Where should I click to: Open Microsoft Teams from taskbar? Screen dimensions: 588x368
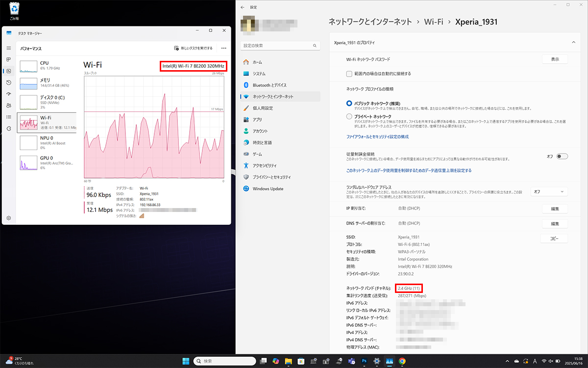pos(351,361)
